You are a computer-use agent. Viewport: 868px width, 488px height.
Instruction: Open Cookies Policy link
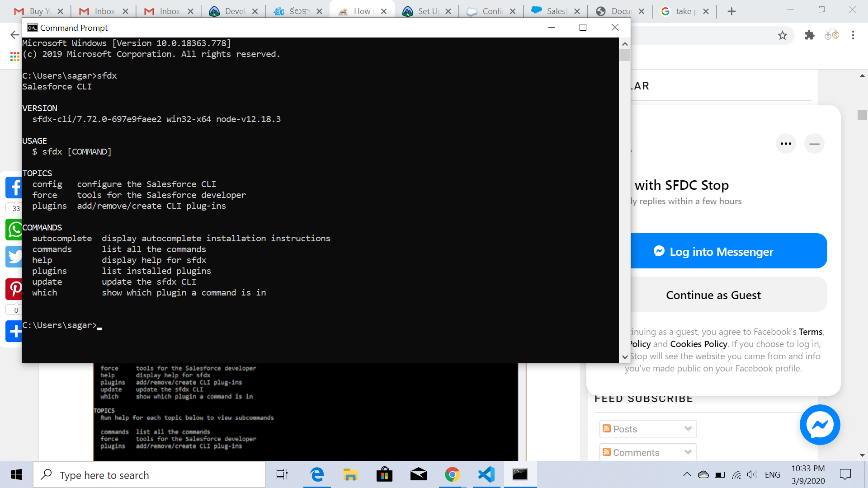point(698,344)
